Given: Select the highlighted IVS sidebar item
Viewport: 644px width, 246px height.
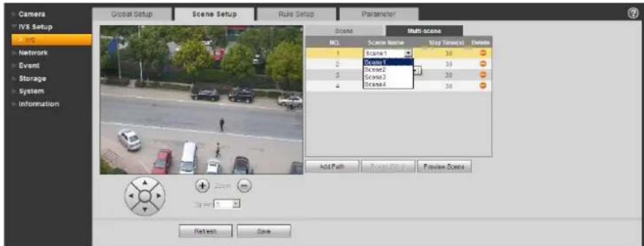Looking at the screenshot, I should pyautogui.click(x=51, y=40).
